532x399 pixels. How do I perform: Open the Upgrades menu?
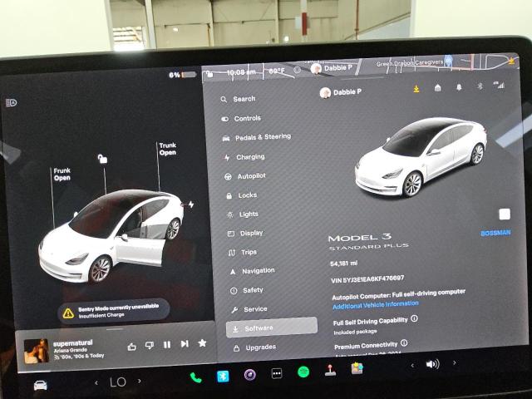(x=255, y=347)
